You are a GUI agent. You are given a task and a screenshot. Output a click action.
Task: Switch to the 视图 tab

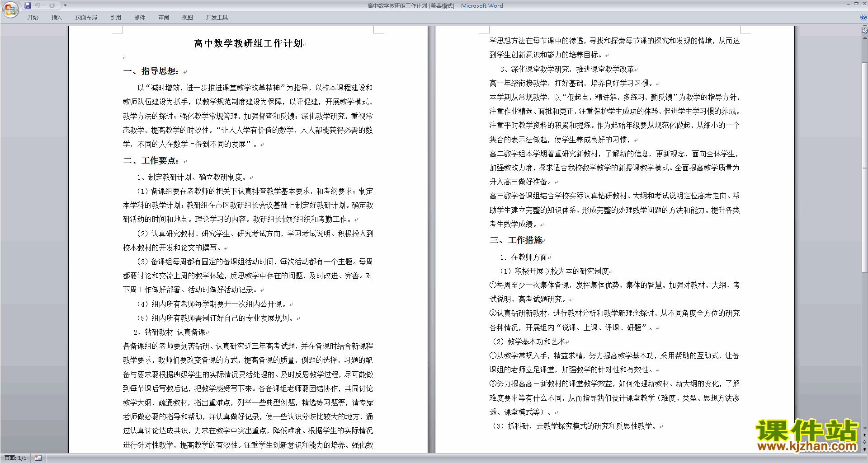click(188, 18)
